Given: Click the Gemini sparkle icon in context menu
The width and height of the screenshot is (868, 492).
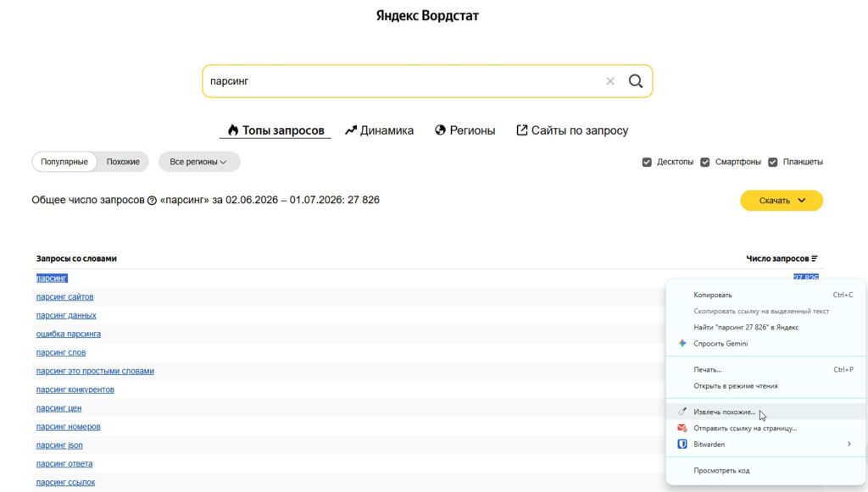Looking at the screenshot, I should coord(682,343).
